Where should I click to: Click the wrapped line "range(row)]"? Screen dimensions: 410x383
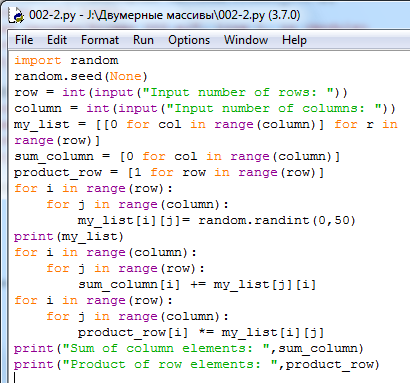[57, 140]
